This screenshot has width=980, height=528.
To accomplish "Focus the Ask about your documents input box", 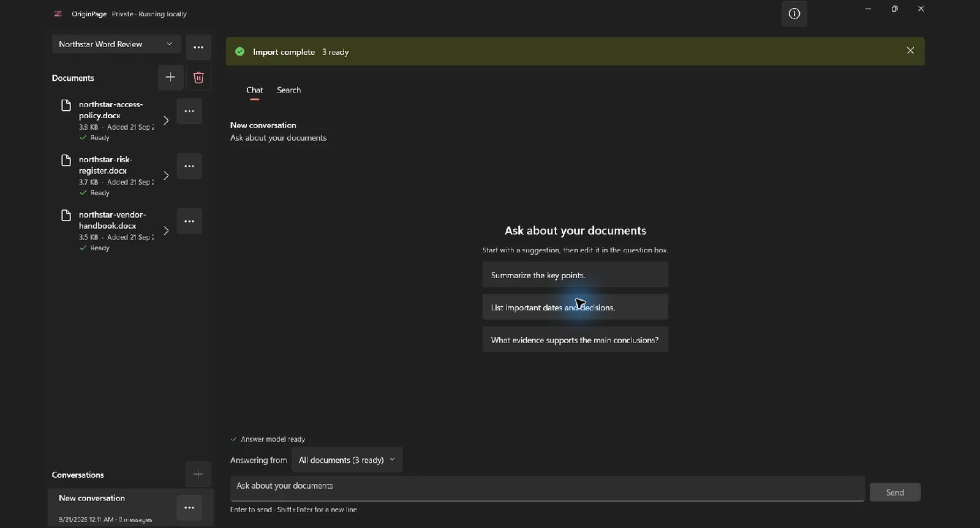I will (547, 489).
